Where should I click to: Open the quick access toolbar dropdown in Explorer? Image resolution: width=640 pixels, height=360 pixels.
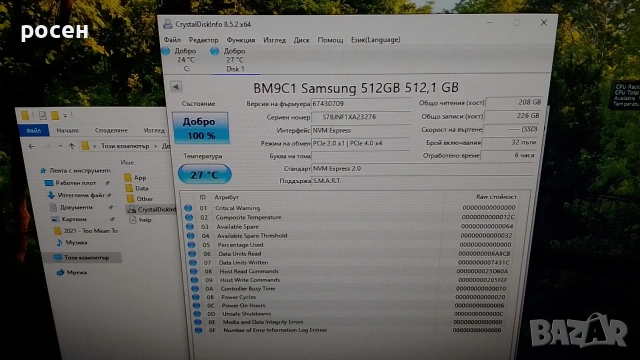tap(65, 116)
